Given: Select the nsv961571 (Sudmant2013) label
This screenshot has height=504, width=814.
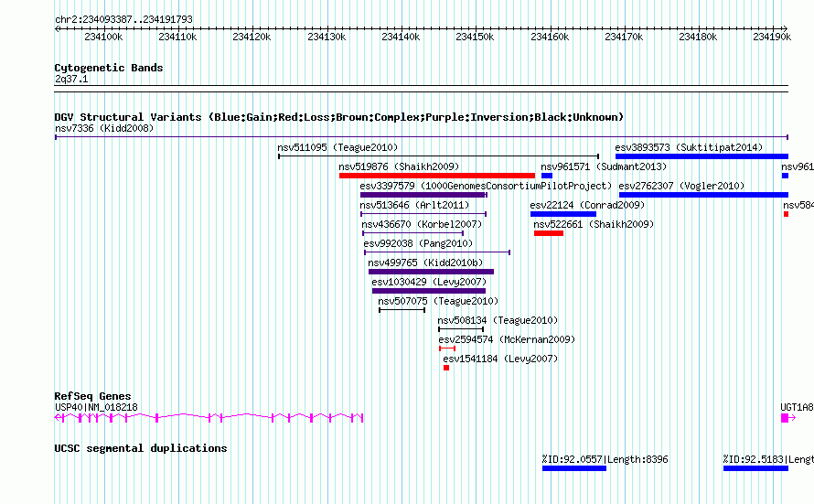Looking at the screenshot, I should [x=604, y=166].
